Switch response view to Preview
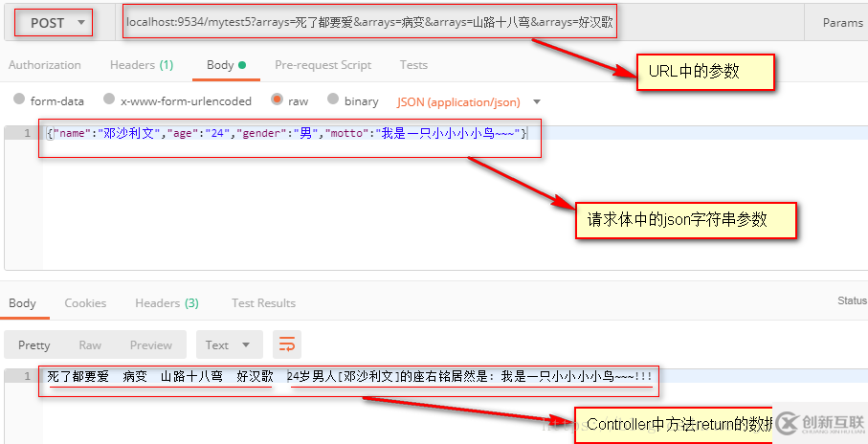 tap(150, 344)
